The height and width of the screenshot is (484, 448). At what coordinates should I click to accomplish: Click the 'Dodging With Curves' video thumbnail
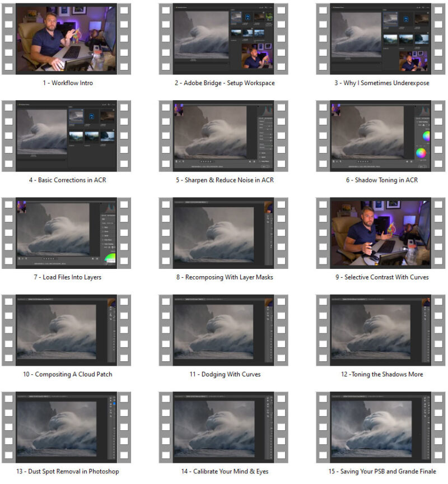pos(224,329)
